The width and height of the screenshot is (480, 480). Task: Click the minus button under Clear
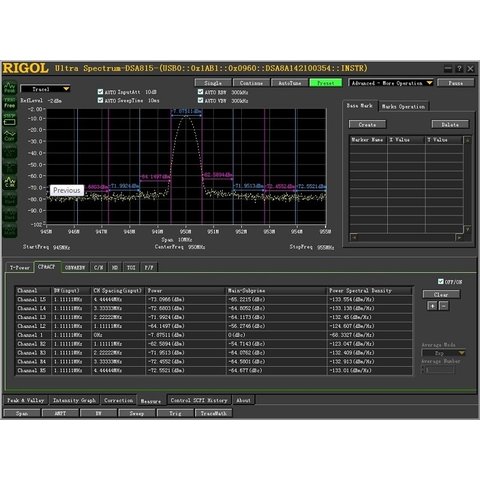coord(444,306)
